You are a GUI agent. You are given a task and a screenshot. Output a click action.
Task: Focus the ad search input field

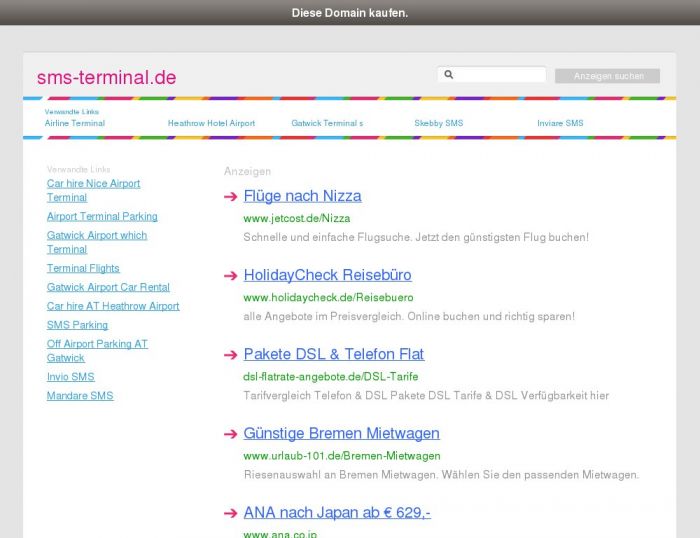(x=492, y=75)
